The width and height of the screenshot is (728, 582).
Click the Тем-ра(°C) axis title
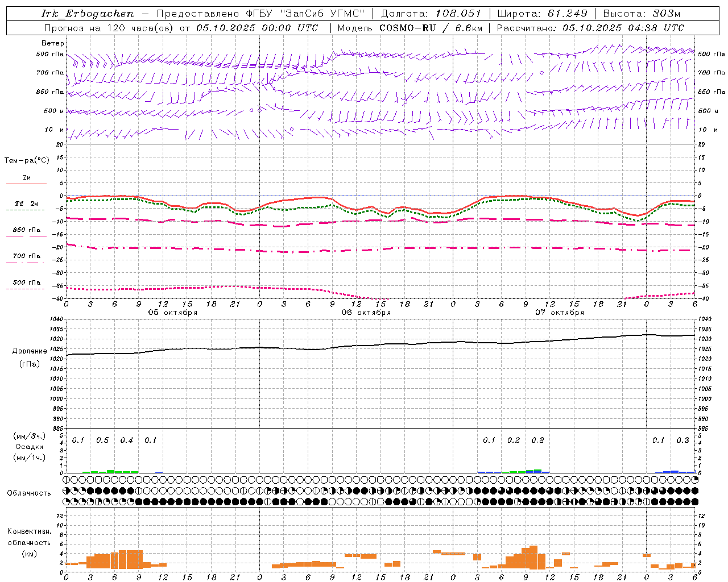coord(27,161)
